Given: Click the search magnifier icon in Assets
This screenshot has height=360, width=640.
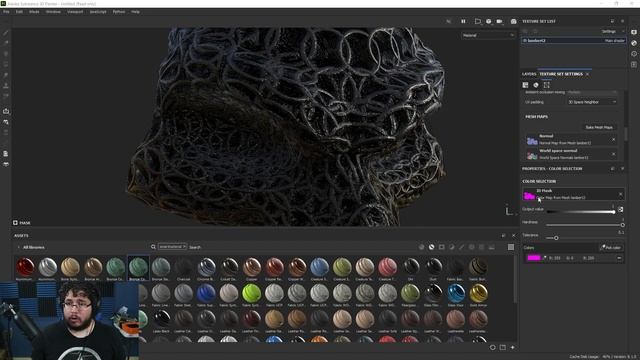Looking at the screenshot, I should pos(153,247).
